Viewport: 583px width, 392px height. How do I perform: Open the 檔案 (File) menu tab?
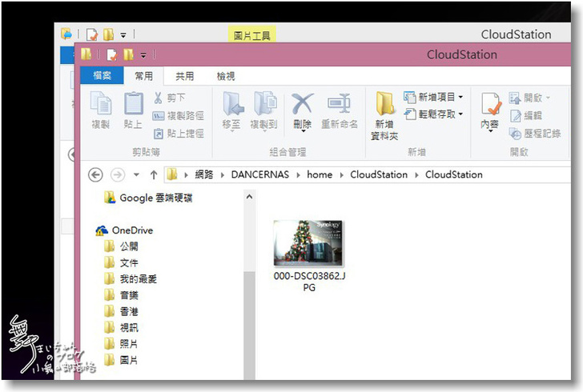coord(102,76)
